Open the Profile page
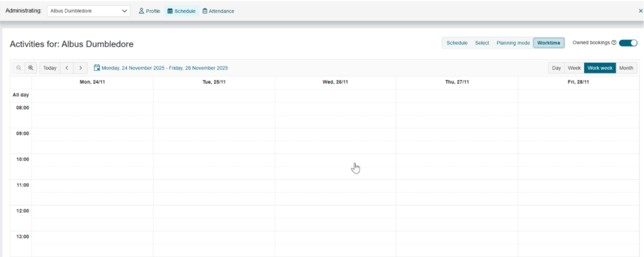Viewport: 644px width, 257px height. 150,11
